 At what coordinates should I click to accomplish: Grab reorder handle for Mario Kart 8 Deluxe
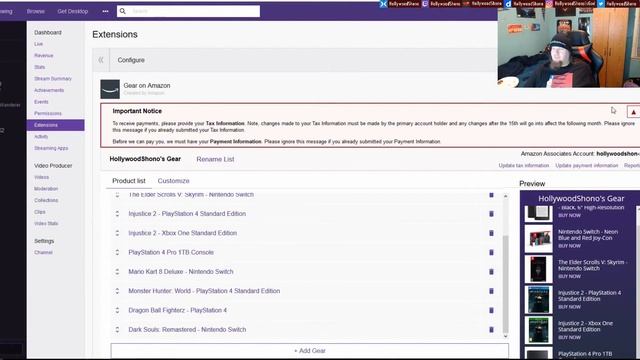pos(117,272)
